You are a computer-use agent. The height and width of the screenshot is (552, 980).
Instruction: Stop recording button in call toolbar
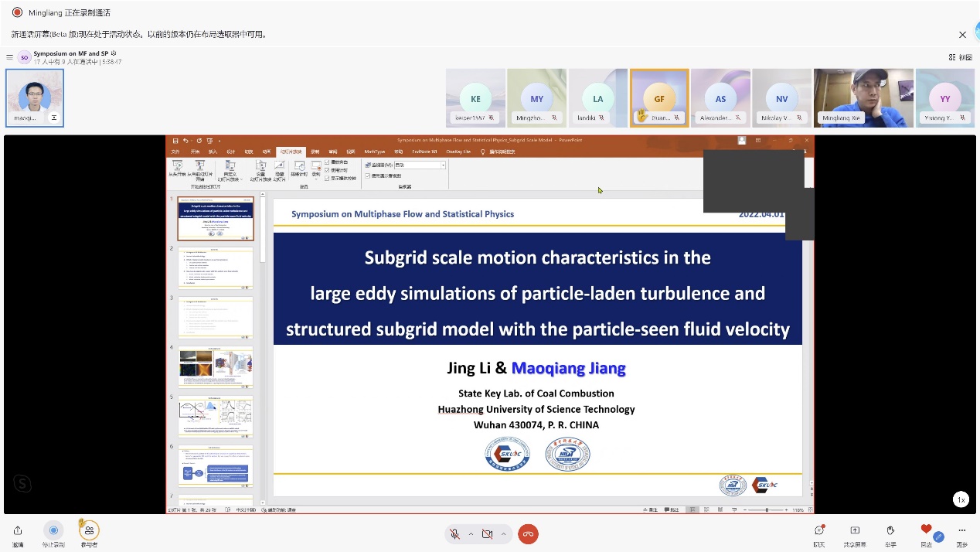[x=53, y=530]
